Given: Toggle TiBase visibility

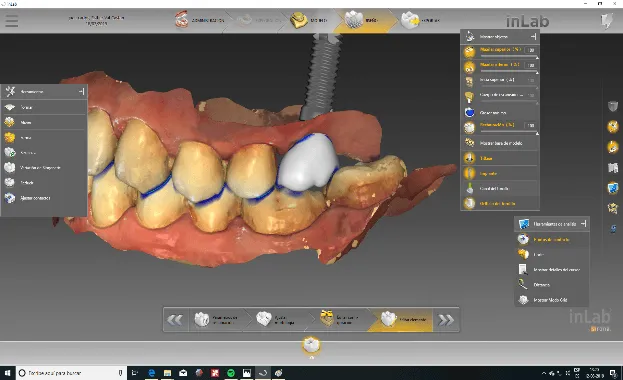Looking at the screenshot, I should 500,158.
